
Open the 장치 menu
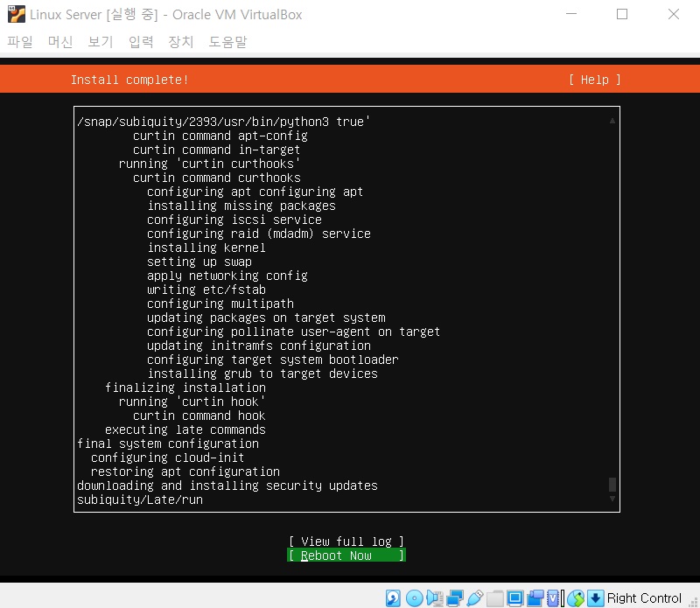click(181, 42)
